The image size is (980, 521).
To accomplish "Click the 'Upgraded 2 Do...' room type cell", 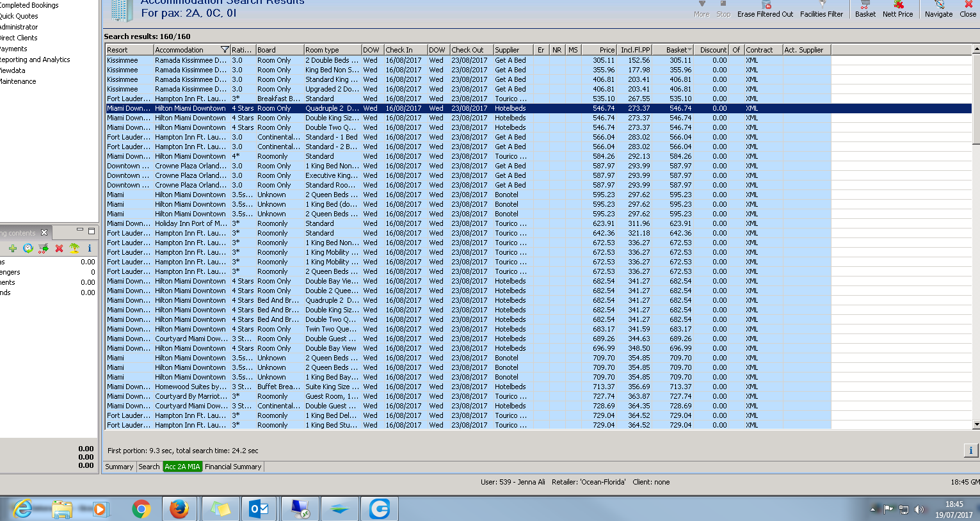I will pos(332,89).
